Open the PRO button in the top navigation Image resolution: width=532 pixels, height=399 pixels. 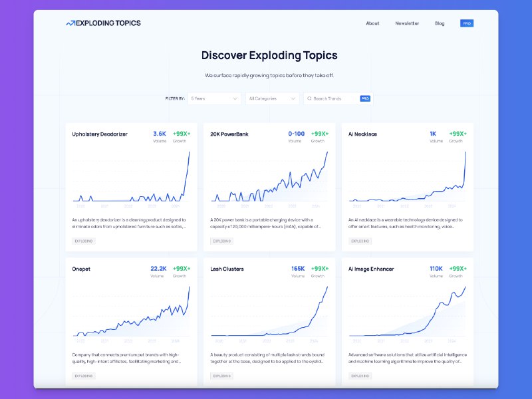coord(467,23)
